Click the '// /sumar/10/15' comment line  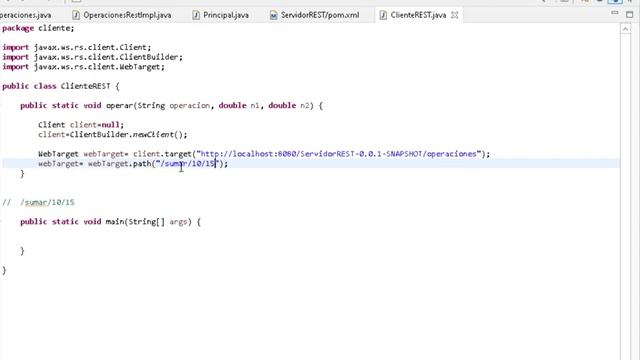tap(38, 202)
